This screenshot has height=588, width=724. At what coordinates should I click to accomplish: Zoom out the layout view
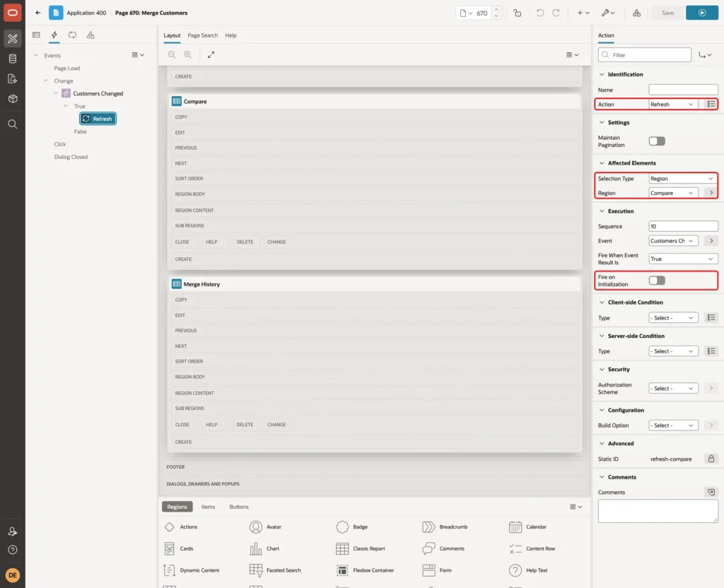point(172,54)
